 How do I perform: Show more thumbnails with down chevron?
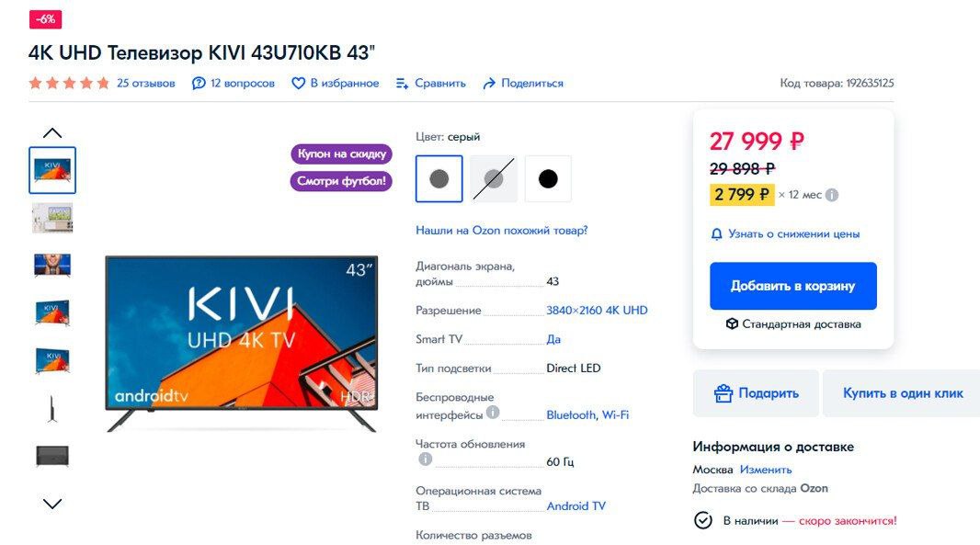coord(52,504)
